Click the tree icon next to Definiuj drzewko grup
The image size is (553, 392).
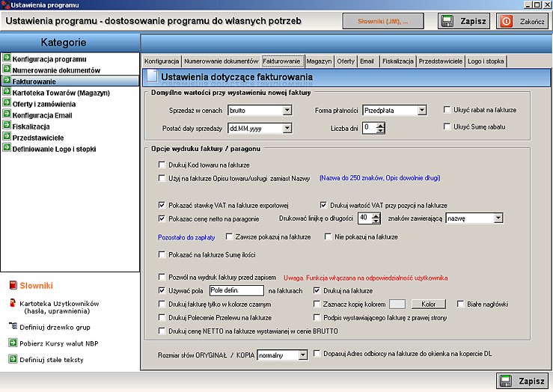(13, 326)
